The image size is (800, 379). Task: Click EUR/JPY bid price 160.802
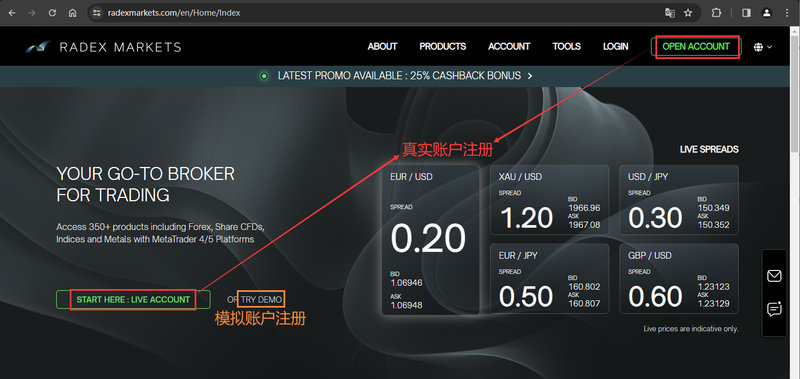(584, 287)
